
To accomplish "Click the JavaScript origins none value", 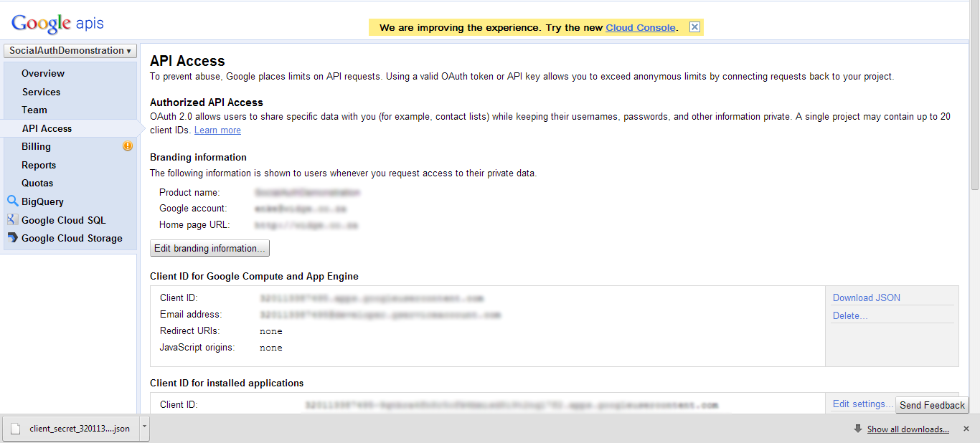I will (x=271, y=348).
